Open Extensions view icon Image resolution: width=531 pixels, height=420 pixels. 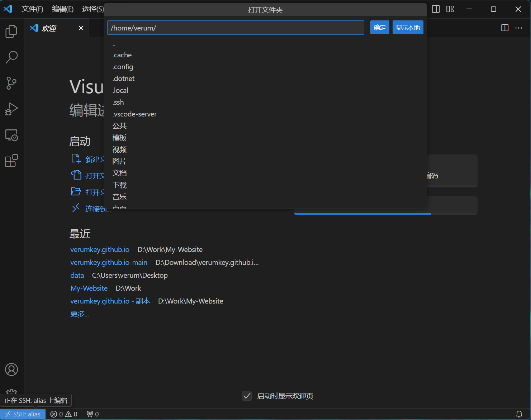pyautogui.click(x=11, y=161)
